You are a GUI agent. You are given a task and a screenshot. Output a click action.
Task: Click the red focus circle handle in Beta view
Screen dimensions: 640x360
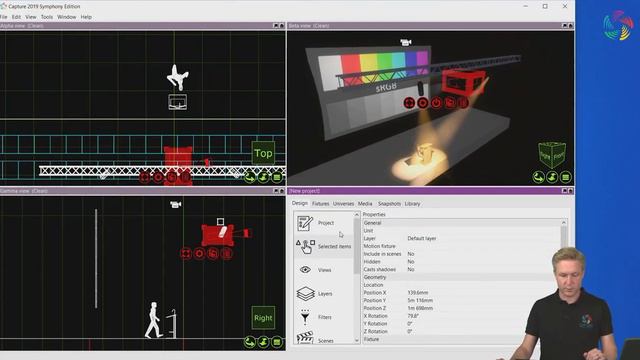point(422,103)
